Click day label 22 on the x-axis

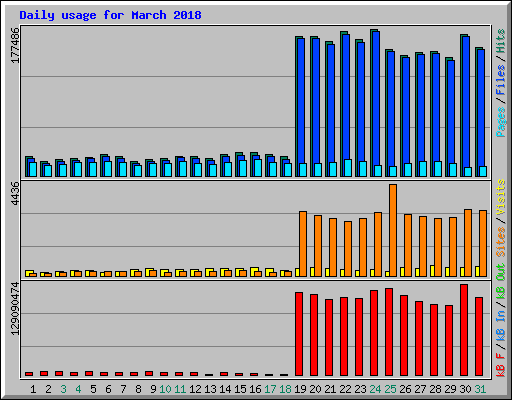point(345,389)
